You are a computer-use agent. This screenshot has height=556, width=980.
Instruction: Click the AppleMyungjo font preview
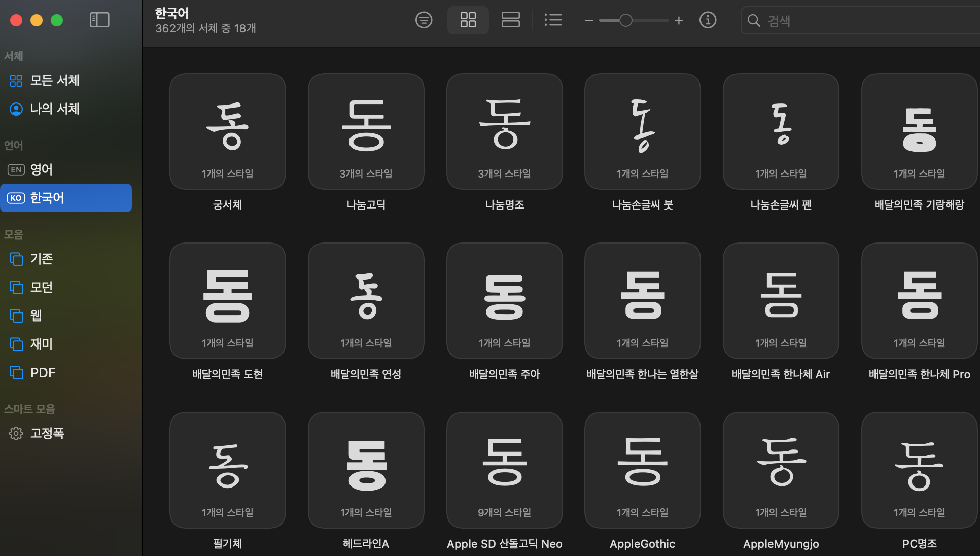click(781, 470)
